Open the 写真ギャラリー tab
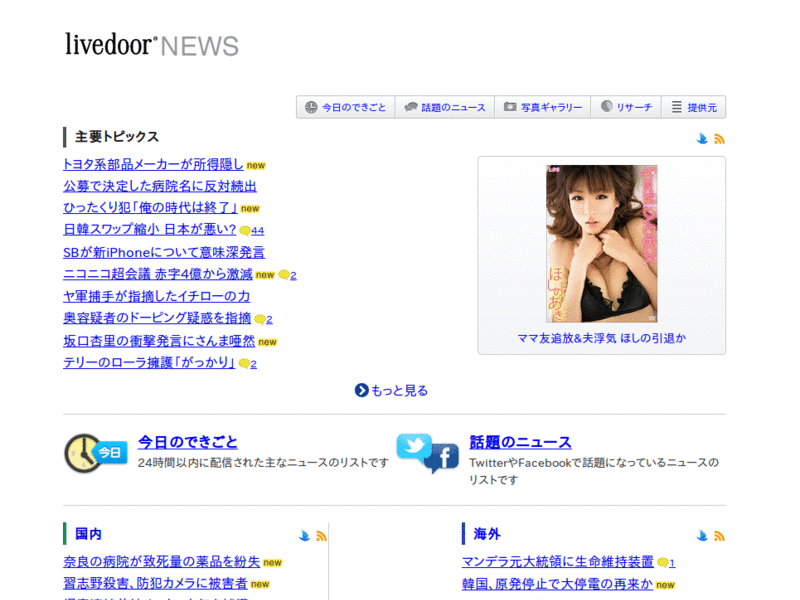The width and height of the screenshot is (800, 600). [x=542, y=107]
